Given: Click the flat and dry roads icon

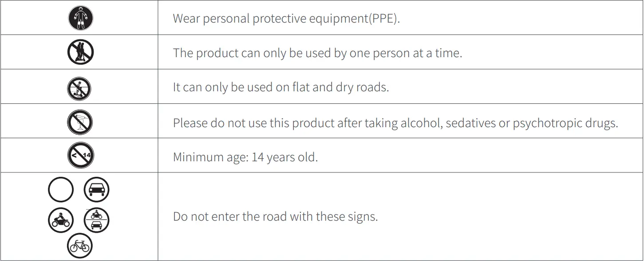Looking at the screenshot, I should 79,88.
